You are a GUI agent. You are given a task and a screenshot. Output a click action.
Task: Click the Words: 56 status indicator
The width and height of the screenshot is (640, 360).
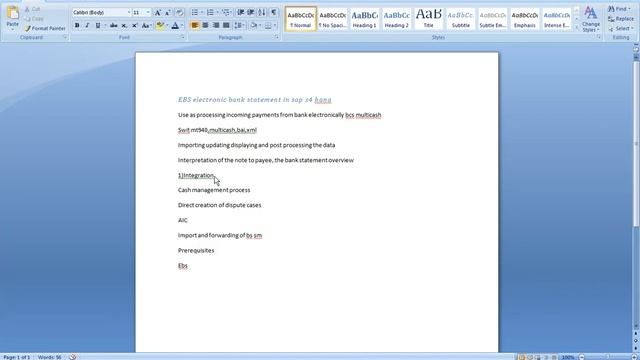pyautogui.click(x=49, y=357)
